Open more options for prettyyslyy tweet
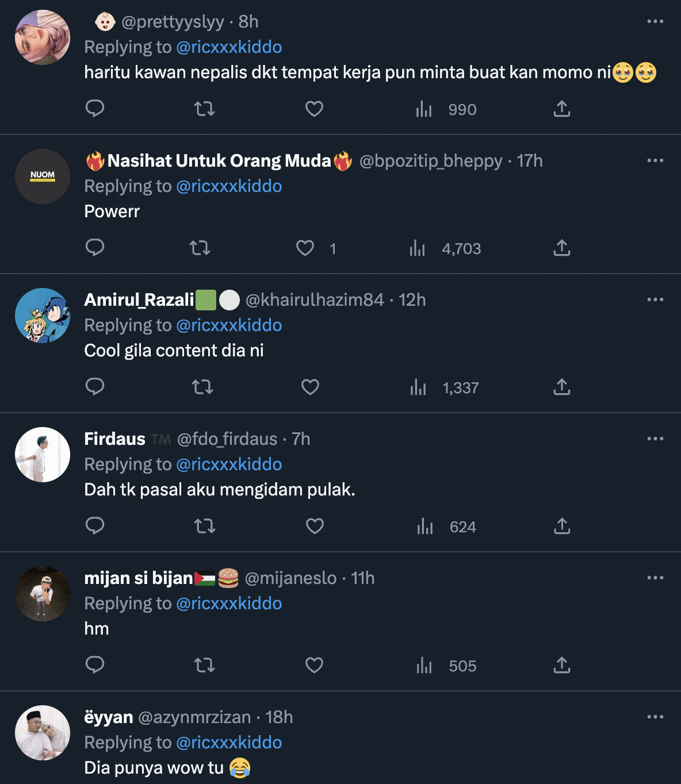Viewport: 681px width, 784px height. (x=655, y=21)
